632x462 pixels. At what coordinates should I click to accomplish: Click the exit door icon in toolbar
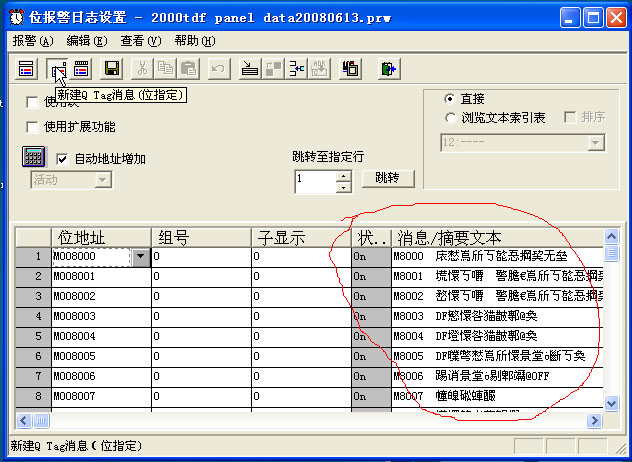[x=388, y=68]
